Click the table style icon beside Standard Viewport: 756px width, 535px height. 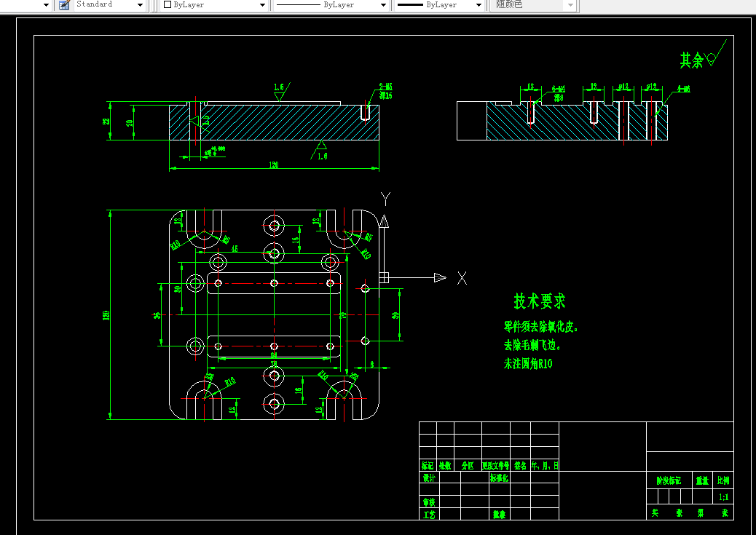click(64, 5)
